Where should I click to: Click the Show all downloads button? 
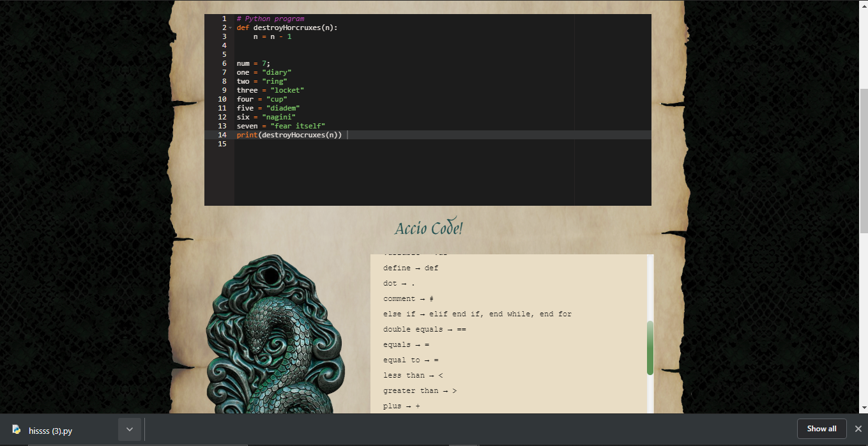click(821, 429)
